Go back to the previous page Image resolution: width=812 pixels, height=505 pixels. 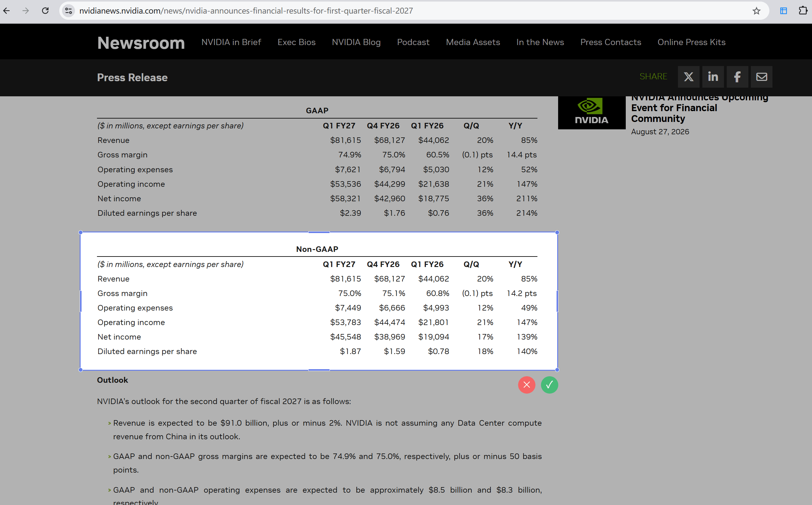[7, 11]
